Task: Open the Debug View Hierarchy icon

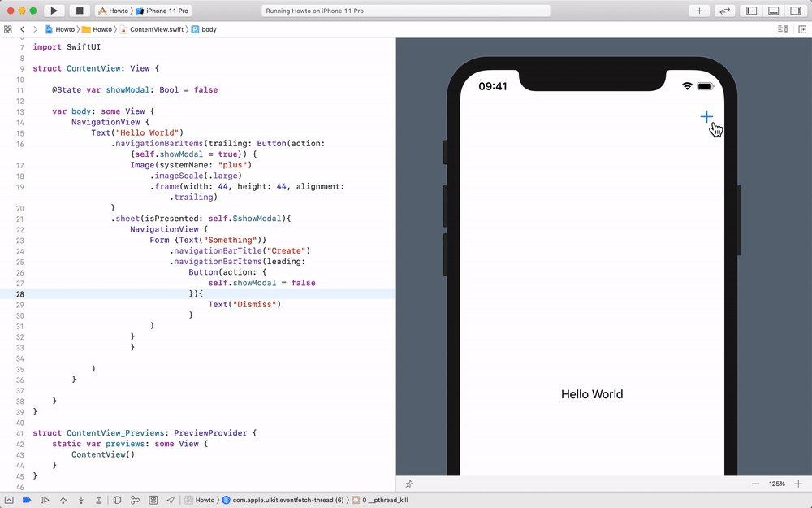Action: (117, 500)
